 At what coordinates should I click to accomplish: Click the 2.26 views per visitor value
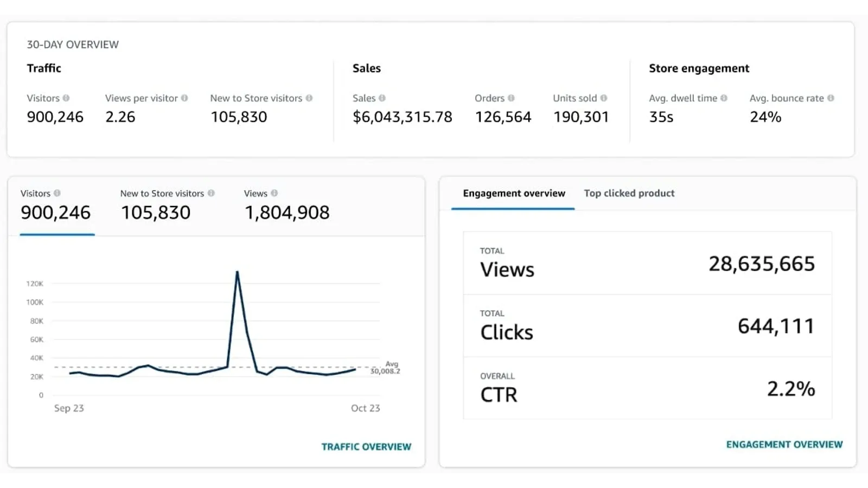120,117
